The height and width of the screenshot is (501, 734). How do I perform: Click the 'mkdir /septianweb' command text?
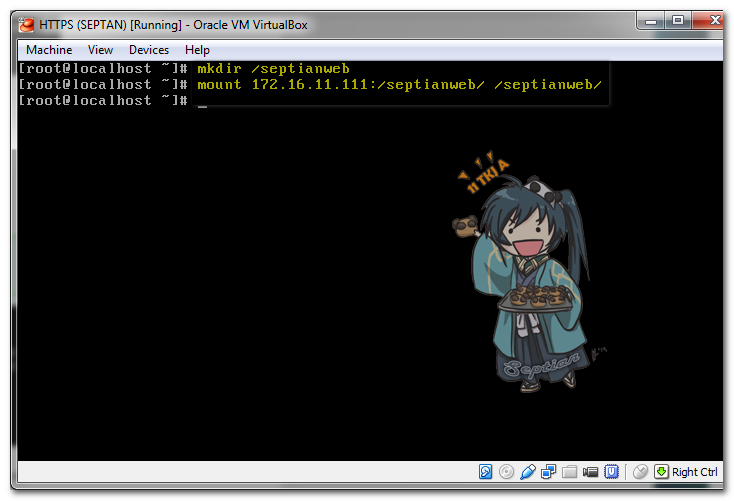coord(273,69)
